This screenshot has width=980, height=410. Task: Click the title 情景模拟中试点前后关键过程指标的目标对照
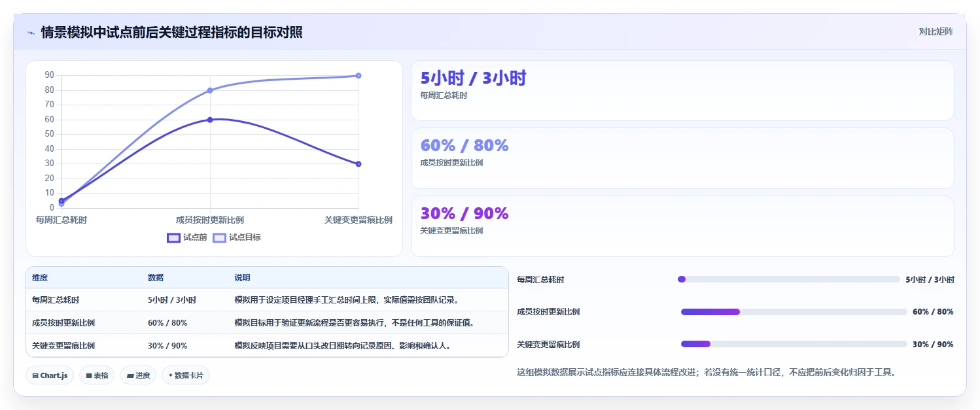pyautogui.click(x=171, y=32)
